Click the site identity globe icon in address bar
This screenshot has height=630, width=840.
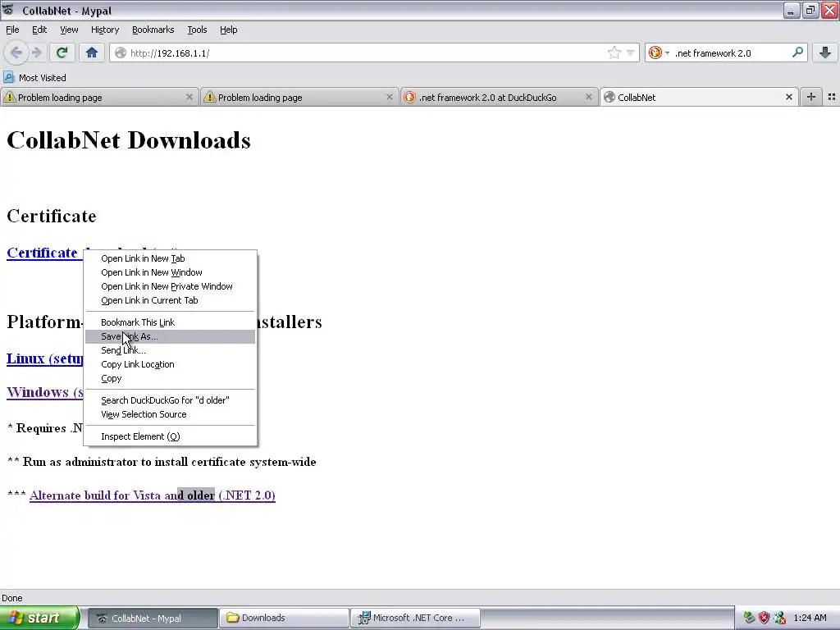click(121, 52)
